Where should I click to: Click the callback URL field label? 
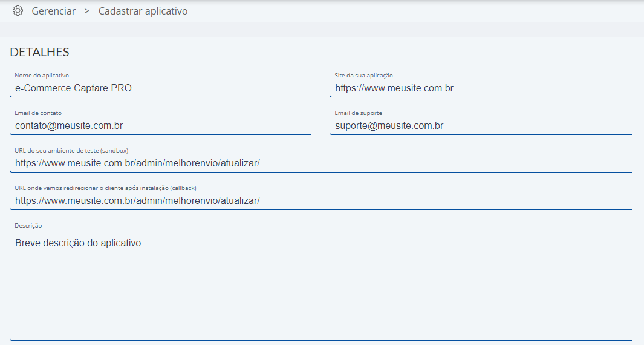coord(106,188)
